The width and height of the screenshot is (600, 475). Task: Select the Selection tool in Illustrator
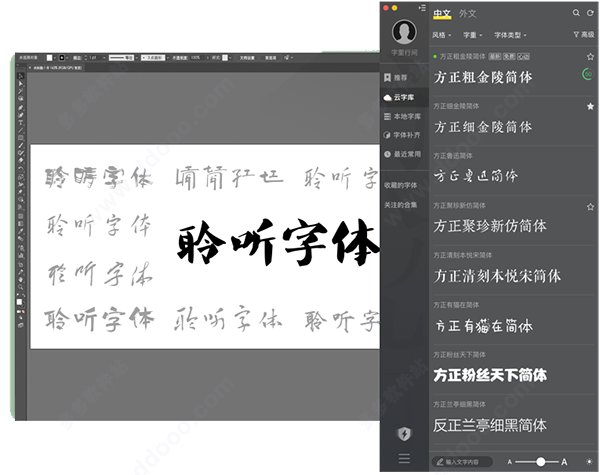click(21, 76)
